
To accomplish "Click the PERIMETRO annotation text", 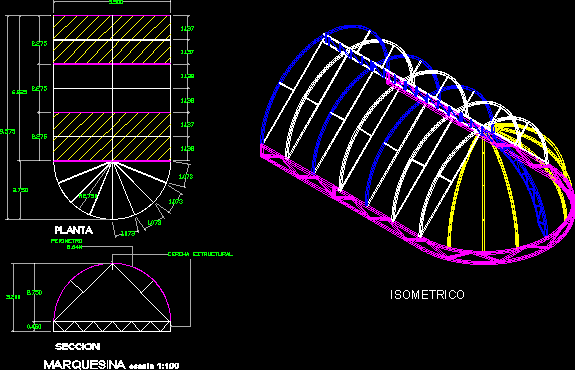I will point(67,241).
